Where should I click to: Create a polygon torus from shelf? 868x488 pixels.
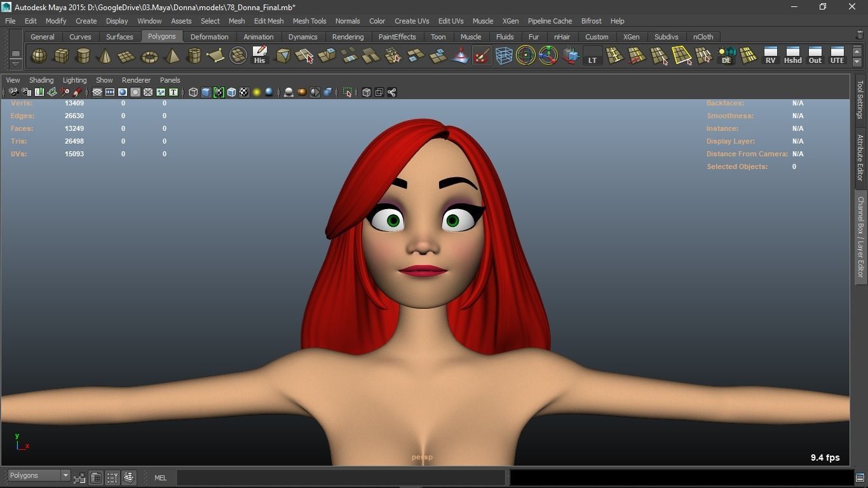tap(149, 57)
